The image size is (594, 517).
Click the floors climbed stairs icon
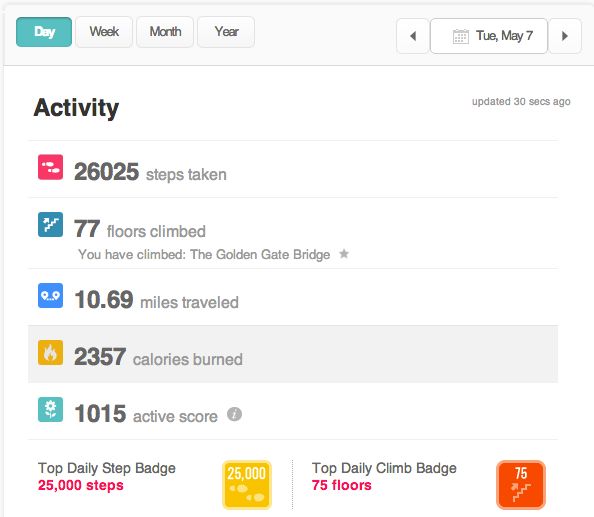pos(50,225)
